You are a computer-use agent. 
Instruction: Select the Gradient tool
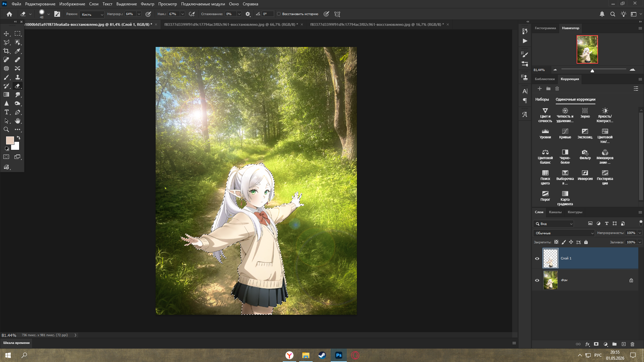(x=6, y=95)
